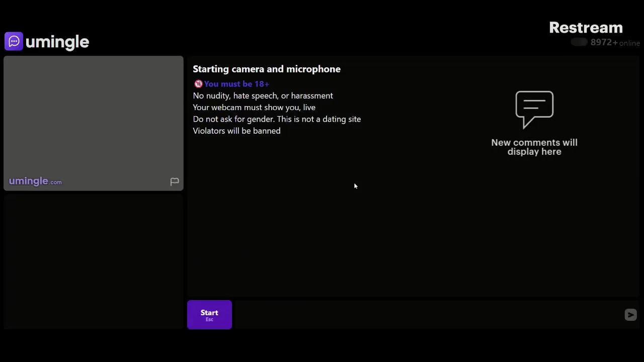Image resolution: width=644 pixels, height=362 pixels.
Task: Click the "8972+ online" counter
Action: (615, 43)
